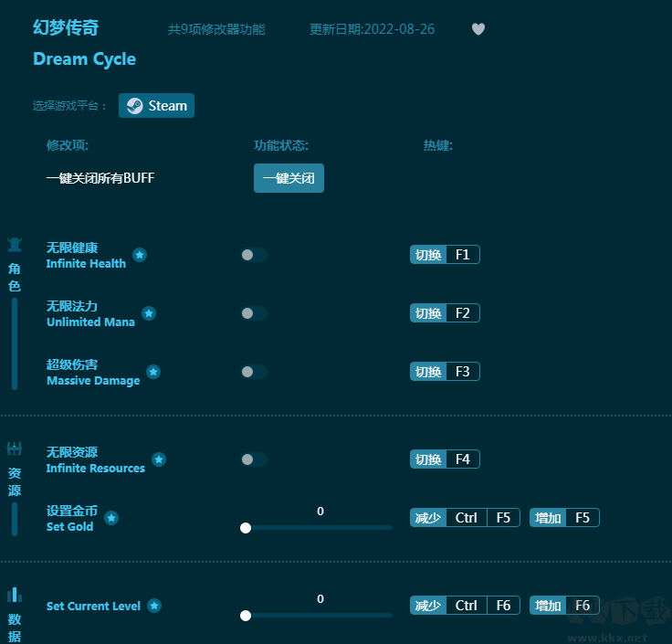Enable Massive Damage switch
672x644 pixels.
click(254, 372)
